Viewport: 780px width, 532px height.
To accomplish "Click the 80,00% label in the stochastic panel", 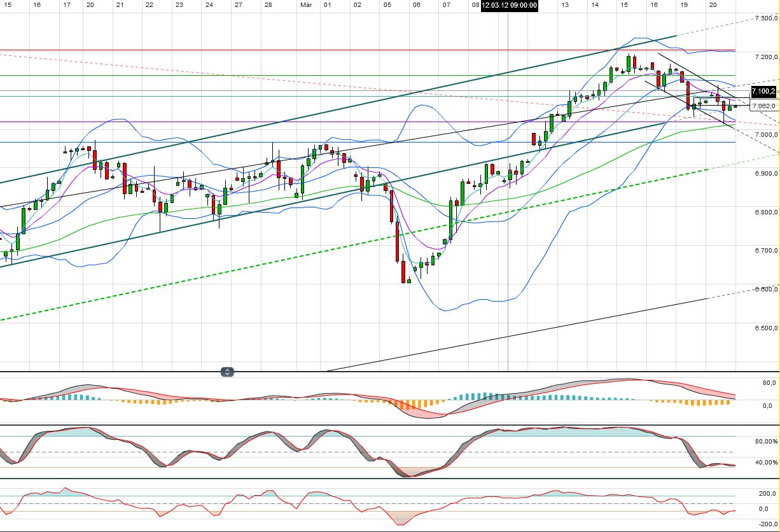I will [x=765, y=442].
